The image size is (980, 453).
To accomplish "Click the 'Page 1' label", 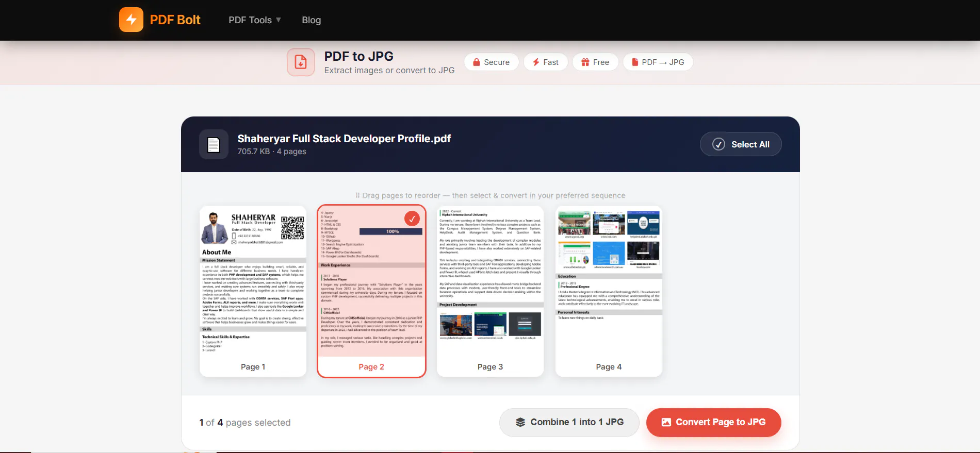I will coord(253,367).
